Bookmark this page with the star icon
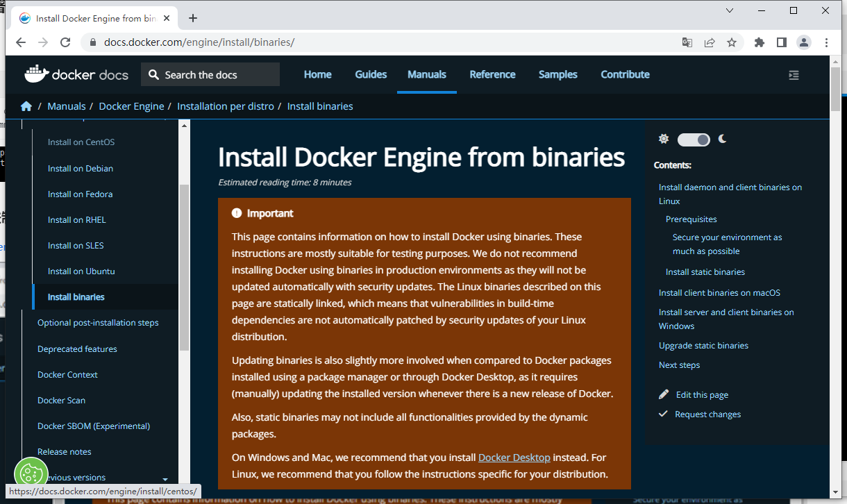Image resolution: width=847 pixels, height=504 pixels. click(x=732, y=42)
